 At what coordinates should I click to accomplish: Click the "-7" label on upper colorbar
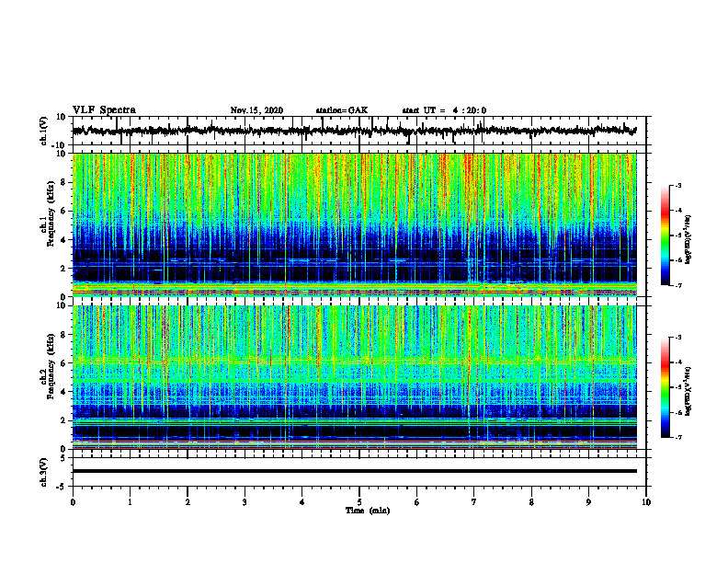point(677,285)
